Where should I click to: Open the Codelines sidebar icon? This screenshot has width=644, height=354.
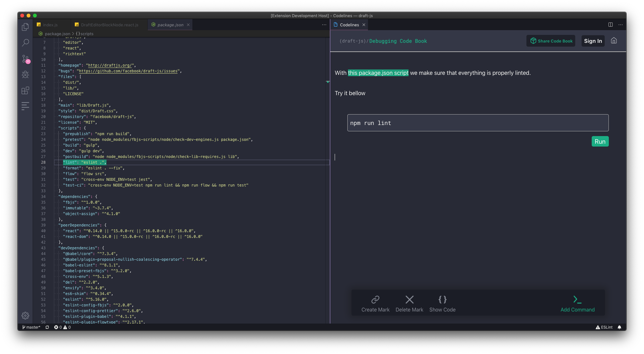[x=25, y=106]
